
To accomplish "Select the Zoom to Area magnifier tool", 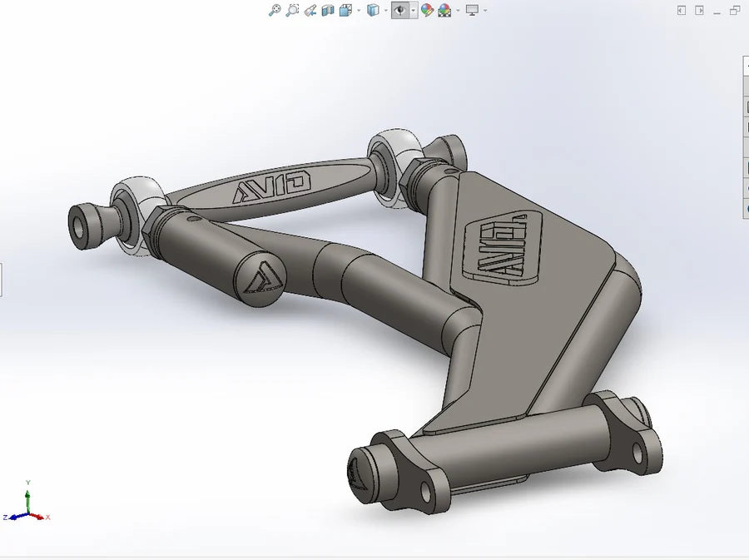I will 292,10.
